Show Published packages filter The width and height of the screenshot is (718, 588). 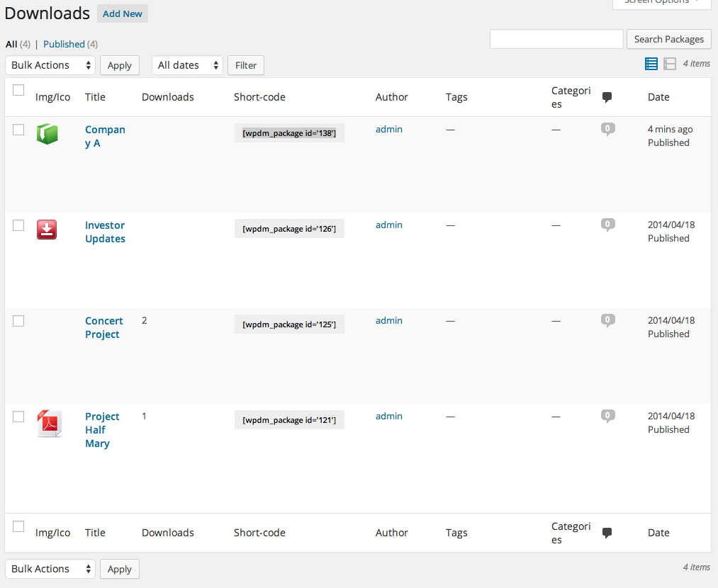64,44
